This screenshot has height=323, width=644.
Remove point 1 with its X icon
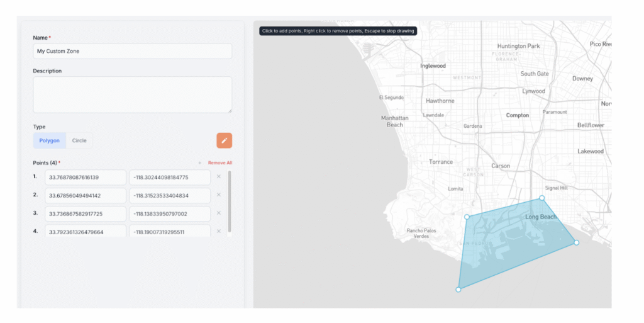pos(219,177)
